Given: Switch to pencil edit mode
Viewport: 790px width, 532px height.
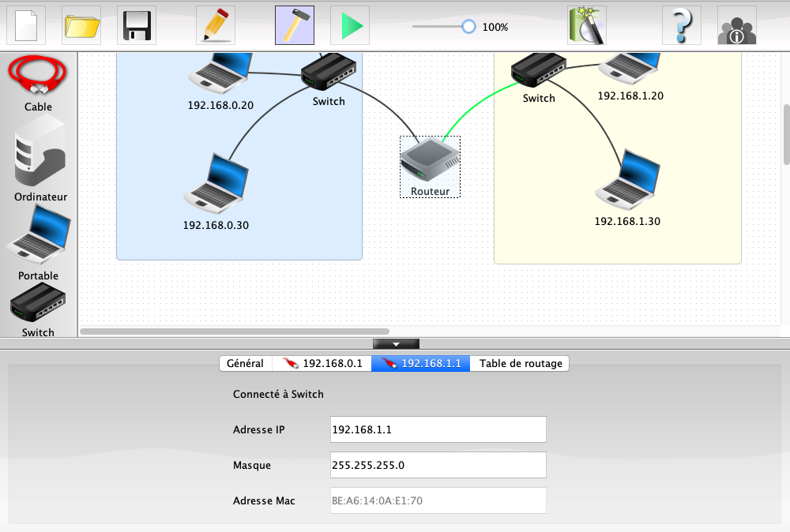Looking at the screenshot, I should pos(214,25).
